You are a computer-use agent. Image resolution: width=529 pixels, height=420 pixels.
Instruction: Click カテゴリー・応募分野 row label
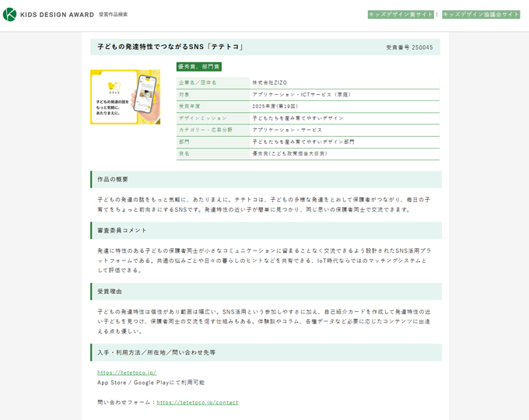pyautogui.click(x=205, y=130)
